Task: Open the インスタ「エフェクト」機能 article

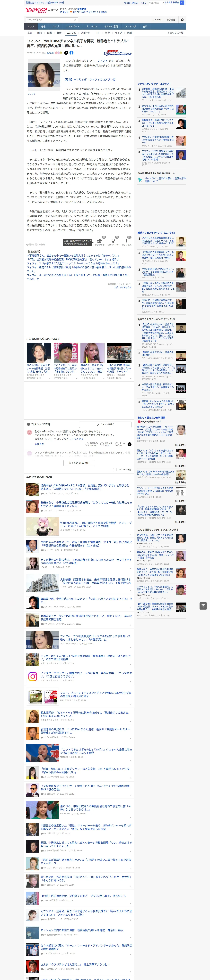Action: coord(86,675)
